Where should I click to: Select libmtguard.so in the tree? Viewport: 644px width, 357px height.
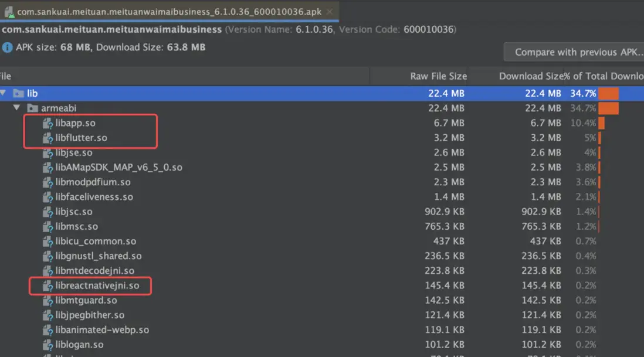point(86,300)
